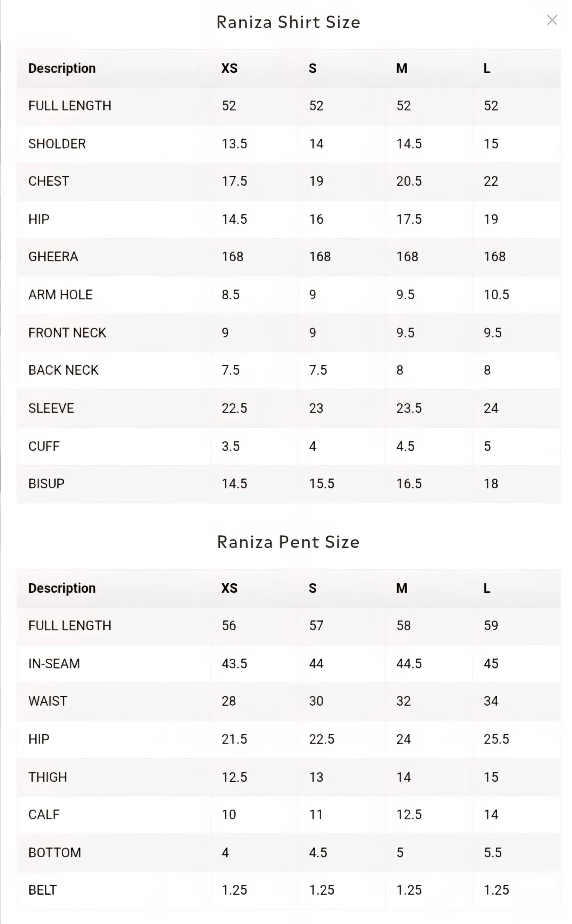Select the S column header in shirt table
This screenshot has height=924, width=572.
[313, 69]
